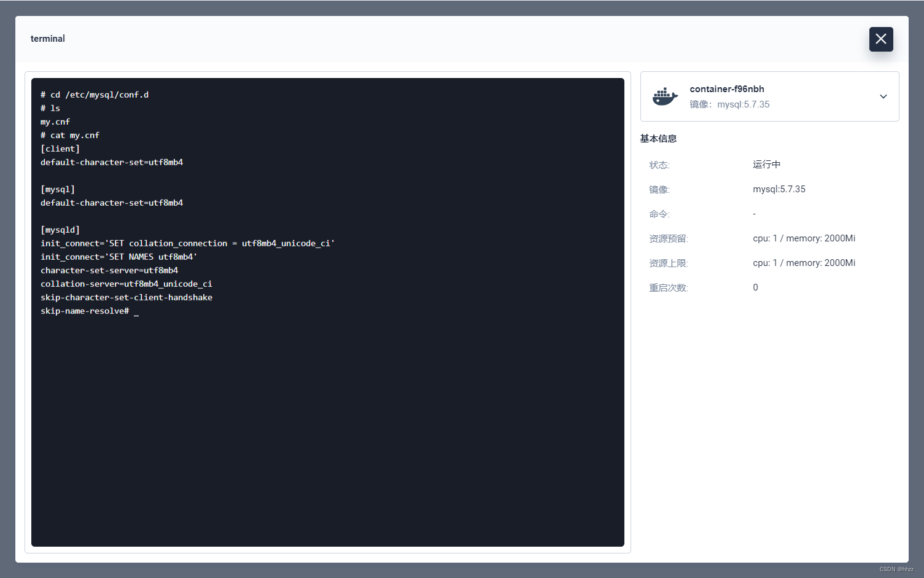Select the restart count value 0
This screenshot has width=924, height=578.
click(x=755, y=287)
